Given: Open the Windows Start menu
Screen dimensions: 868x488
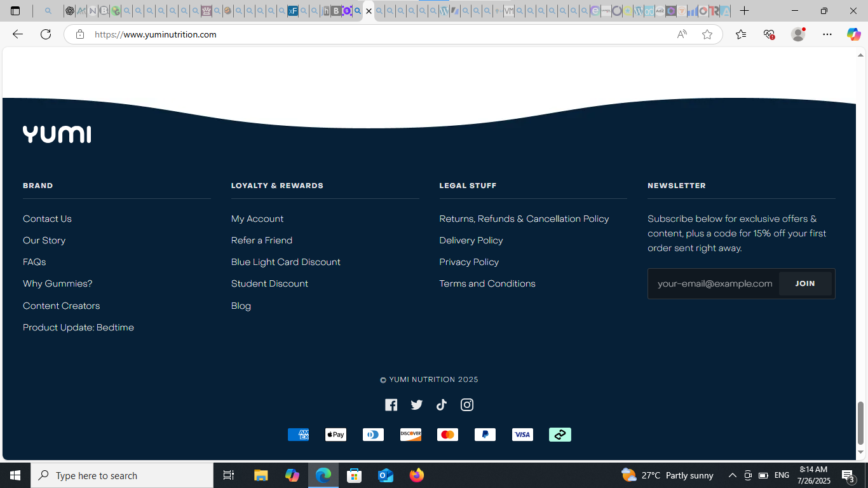Looking at the screenshot, I should click(15, 475).
